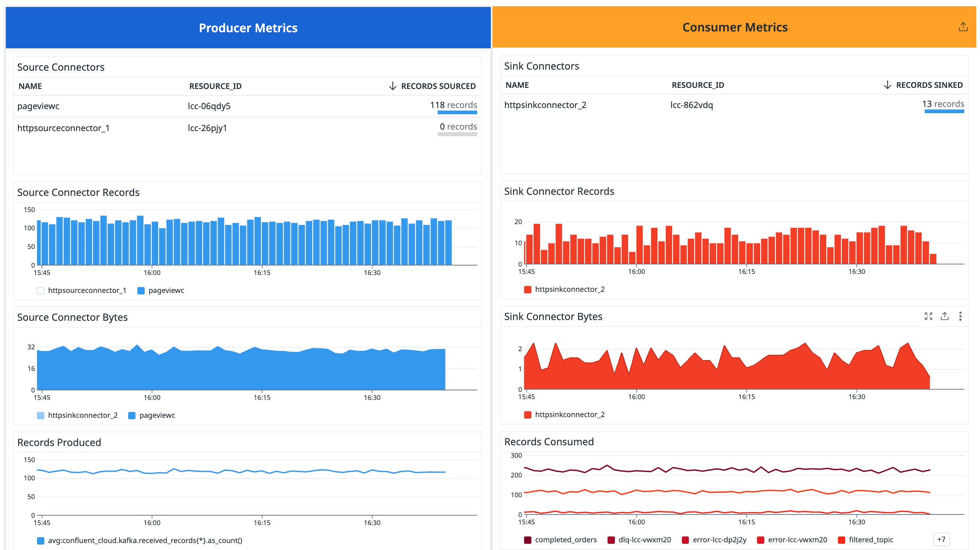Click the export icon in Consumer Metrics header

click(x=963, y=26)
